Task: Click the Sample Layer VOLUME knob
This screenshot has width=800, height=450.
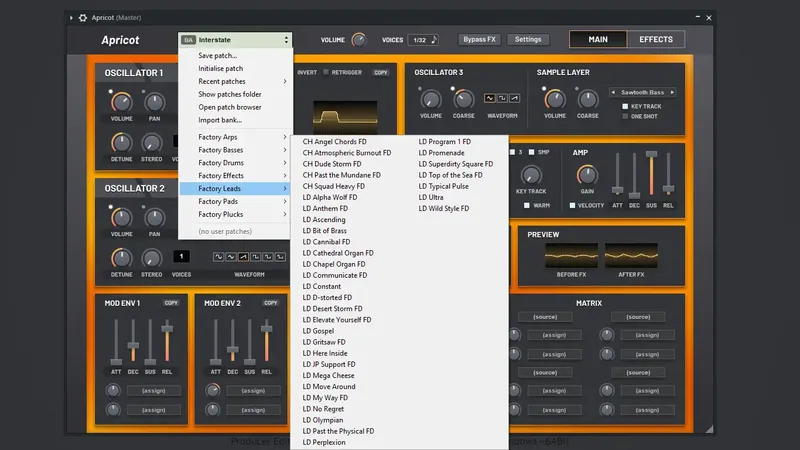Action: [x=555, y=100]
